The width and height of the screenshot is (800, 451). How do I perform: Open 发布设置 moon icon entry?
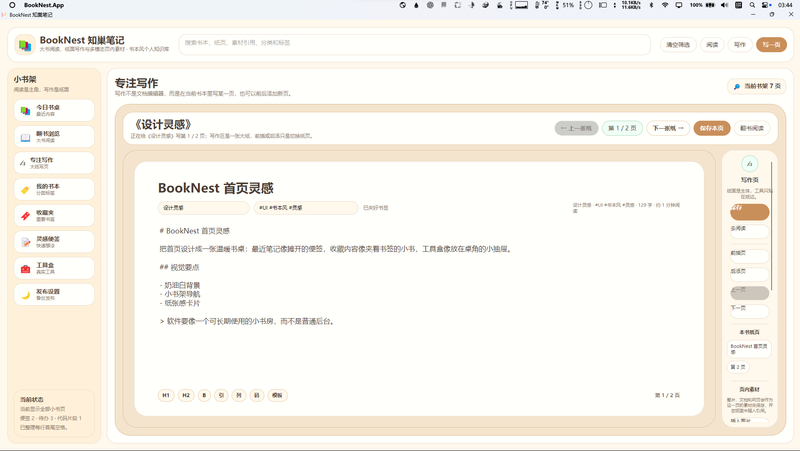click(54, 294)
